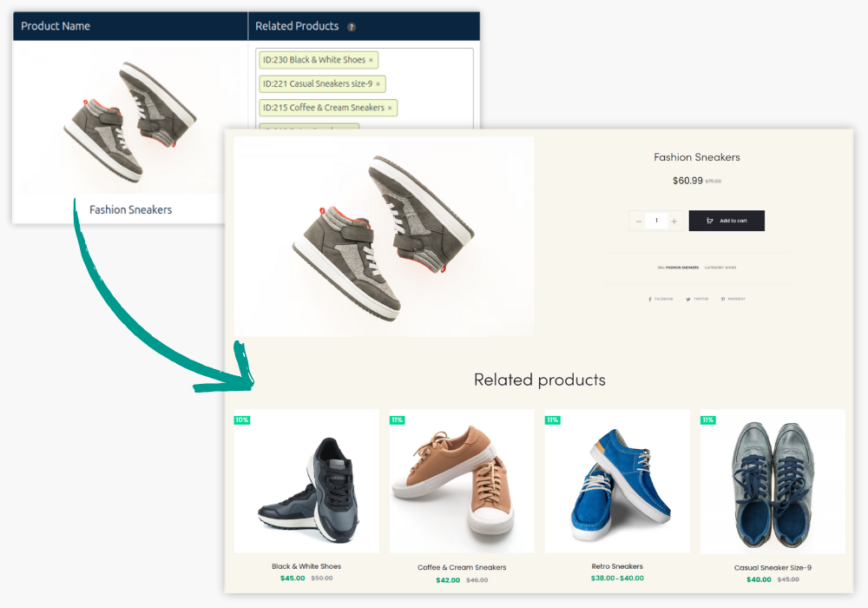Increase quantity with the plus button
Screen dimensions: 868x608
tap(674, 221)
